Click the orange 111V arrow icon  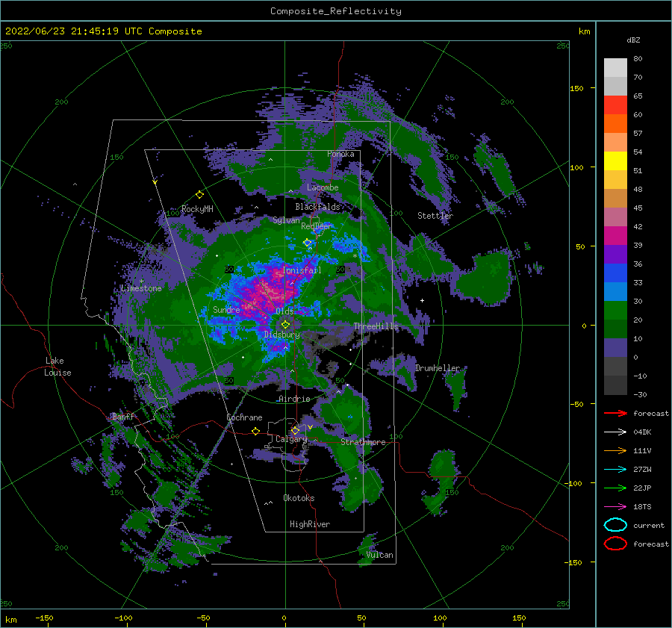pyautogui.click(x=615, y=450)
